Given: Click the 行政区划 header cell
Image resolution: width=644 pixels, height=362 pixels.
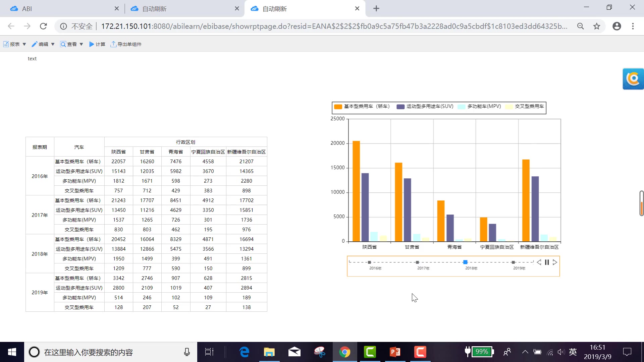Looking at the screenshot, I should [x=185, y=142].
